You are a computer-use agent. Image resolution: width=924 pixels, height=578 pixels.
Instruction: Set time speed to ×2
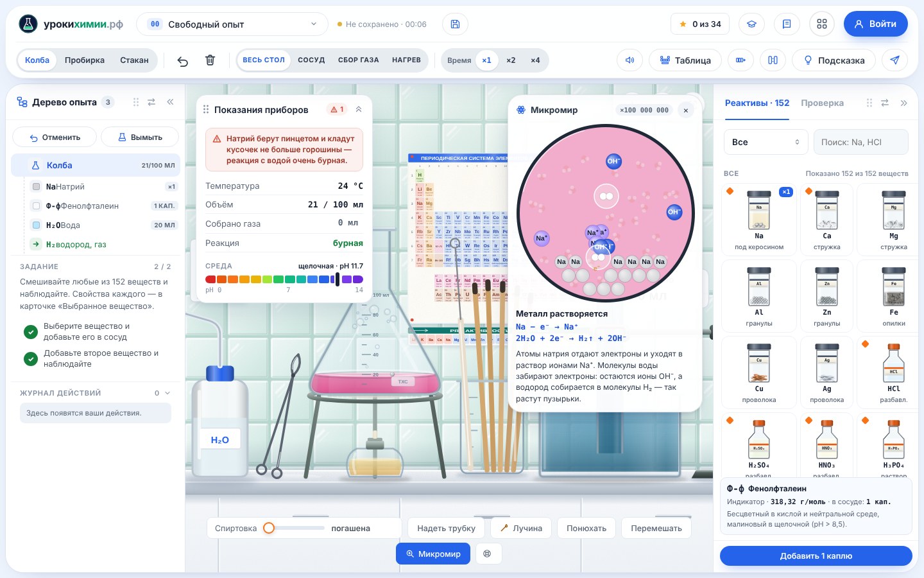[x=511, y=60]
